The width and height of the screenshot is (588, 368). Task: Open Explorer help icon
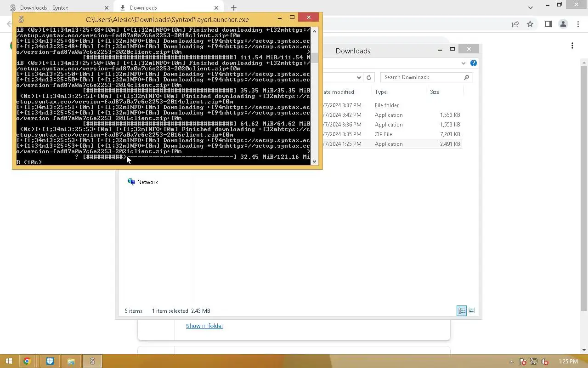(474, 63)
